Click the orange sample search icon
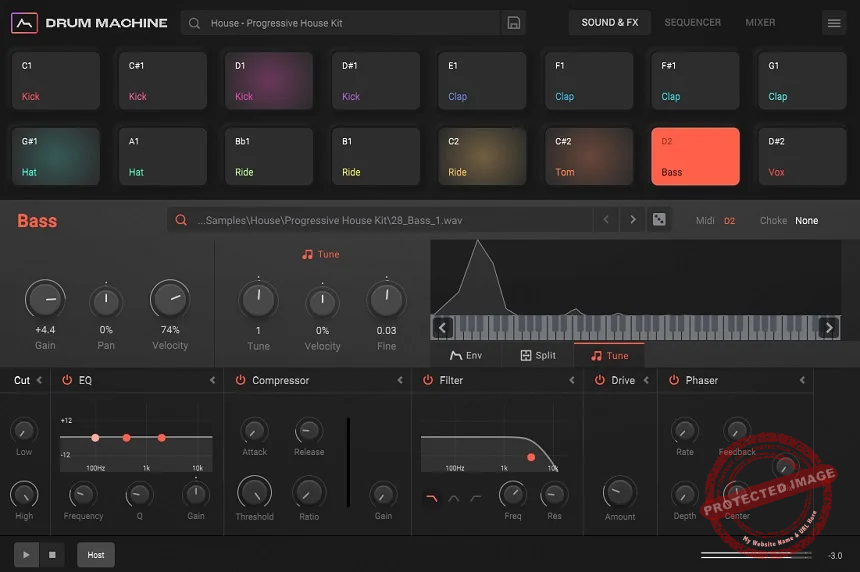The image size is (860, 572). pyautogui.click(x=180, y=220)
